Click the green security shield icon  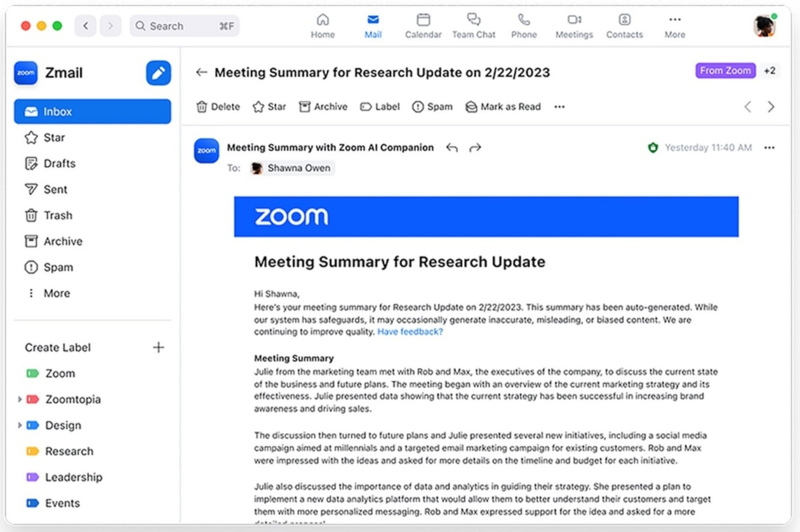[x=653, y=148]
